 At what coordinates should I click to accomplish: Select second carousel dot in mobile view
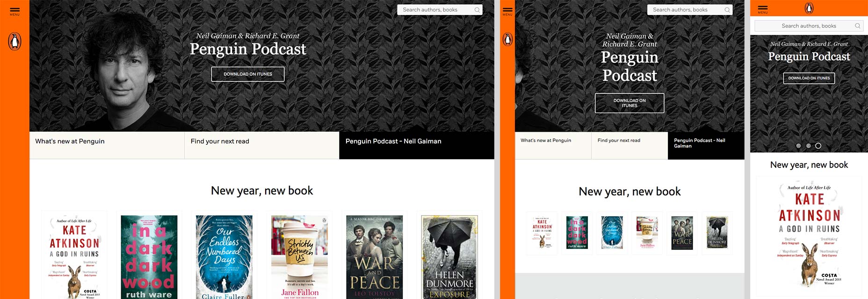[x=808, y=146]
